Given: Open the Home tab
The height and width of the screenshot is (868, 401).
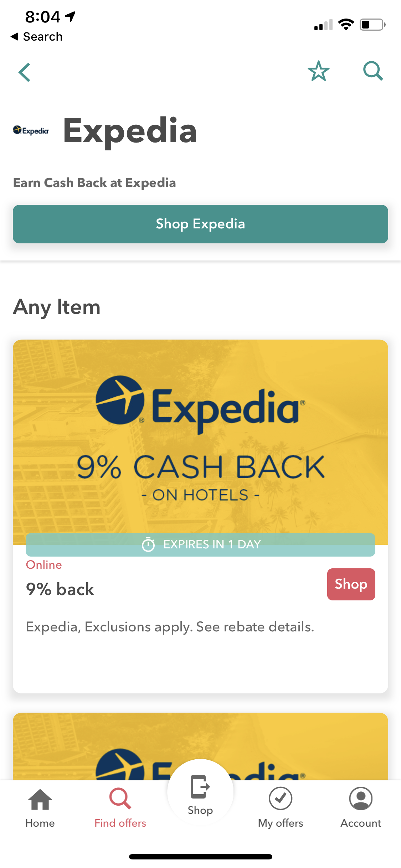Looking at the screenshot, I should (x=40, y=808).
